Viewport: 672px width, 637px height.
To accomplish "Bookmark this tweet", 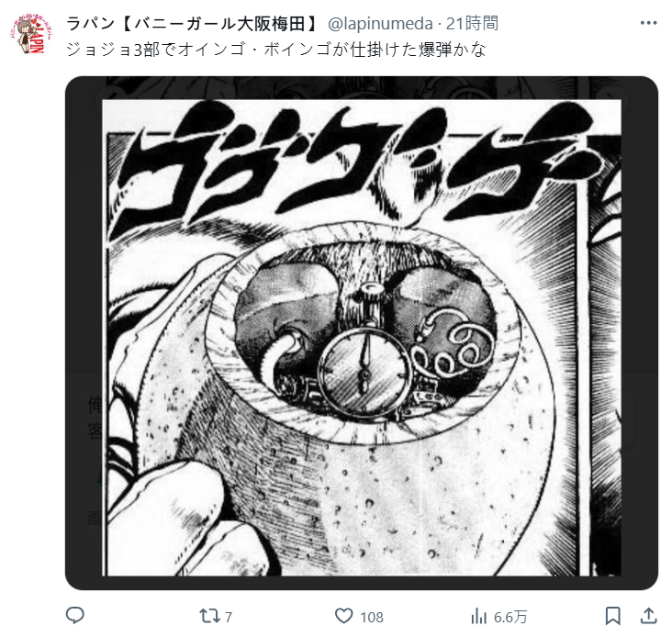I will 613,616.
